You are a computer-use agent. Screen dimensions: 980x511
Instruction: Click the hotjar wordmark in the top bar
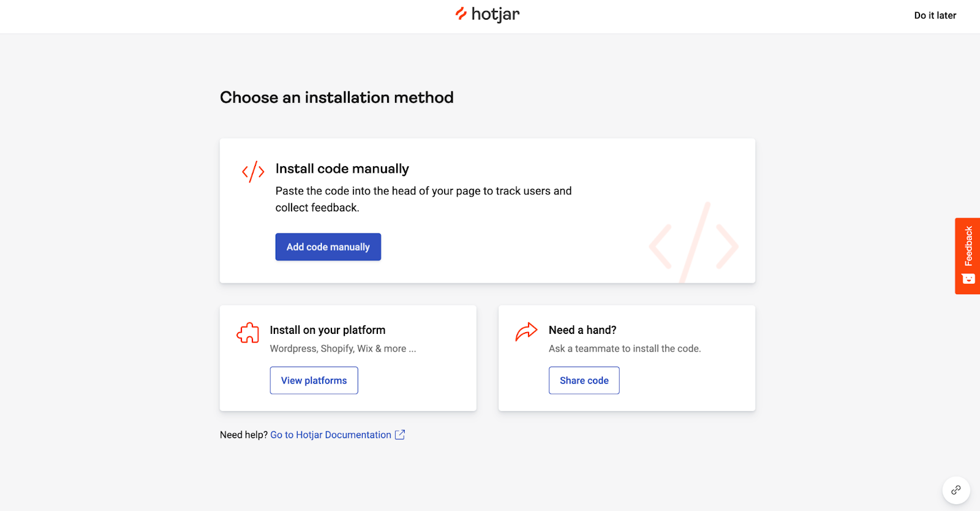coord(494,14)
